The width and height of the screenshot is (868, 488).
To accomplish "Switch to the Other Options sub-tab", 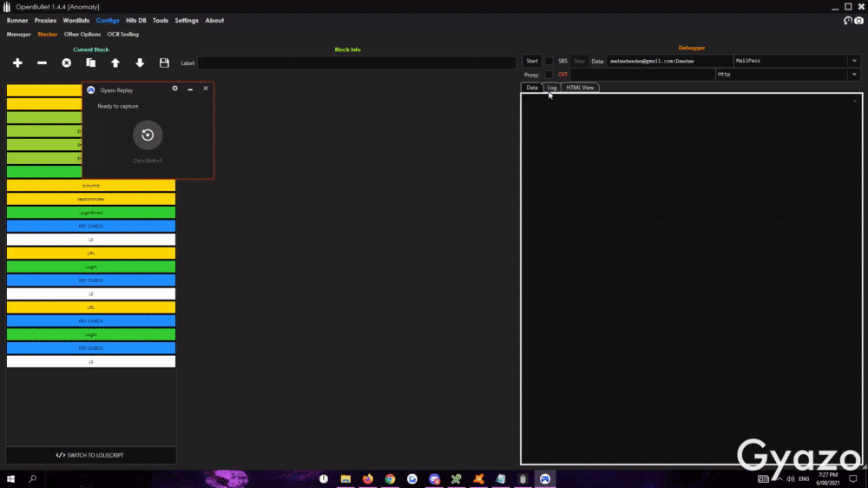I will (82, 35).
